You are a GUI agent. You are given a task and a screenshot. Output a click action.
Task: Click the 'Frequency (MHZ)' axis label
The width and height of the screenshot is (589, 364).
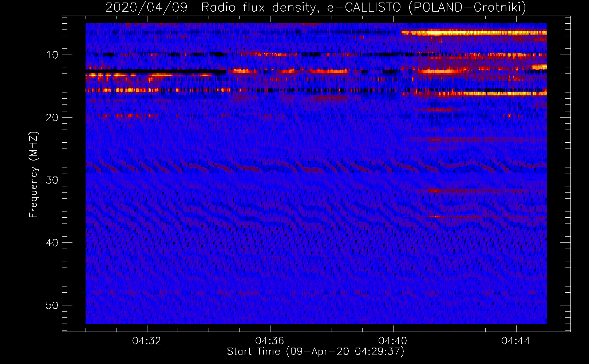click(33, 175)
